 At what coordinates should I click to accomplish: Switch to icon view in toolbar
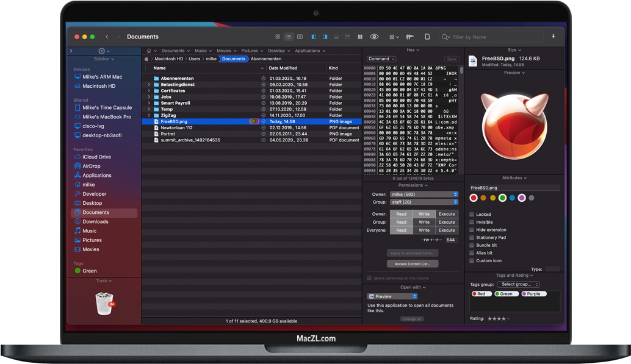[278, 37]
